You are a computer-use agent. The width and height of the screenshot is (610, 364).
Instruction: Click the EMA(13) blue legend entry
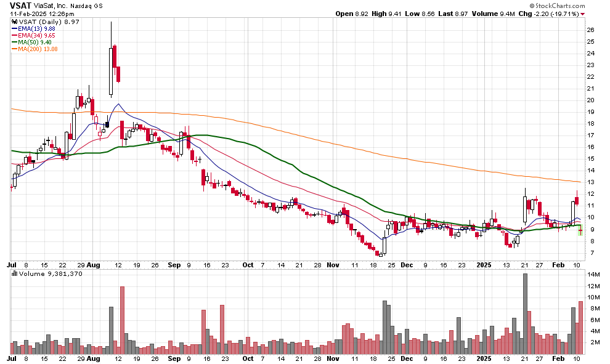[x=33, y=28]
